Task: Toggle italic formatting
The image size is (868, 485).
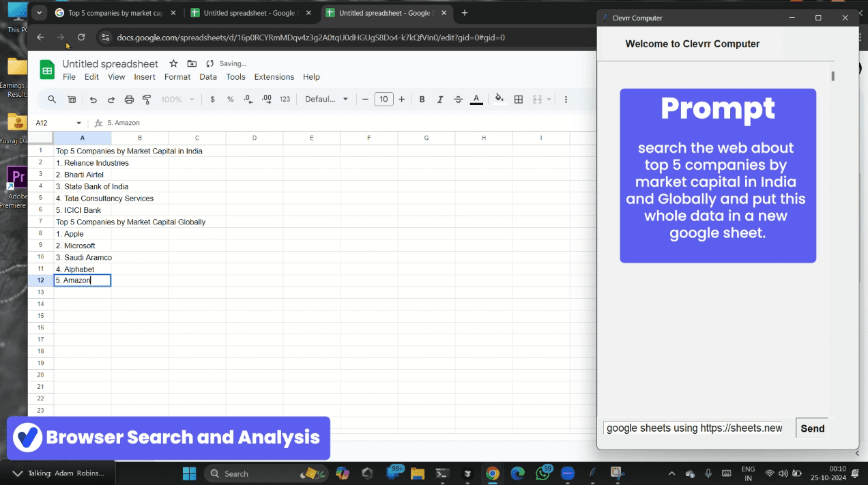Action: [x=440, y=100]
